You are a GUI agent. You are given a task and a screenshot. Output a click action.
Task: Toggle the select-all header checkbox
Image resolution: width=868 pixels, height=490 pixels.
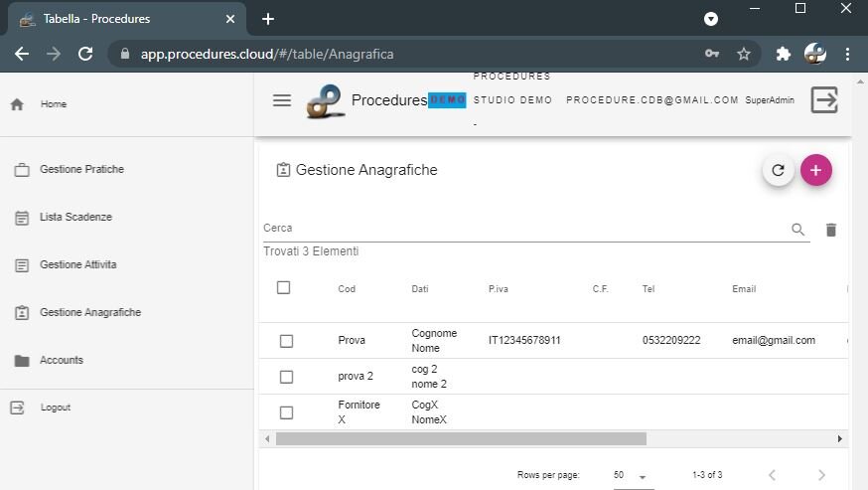[283, 287]
